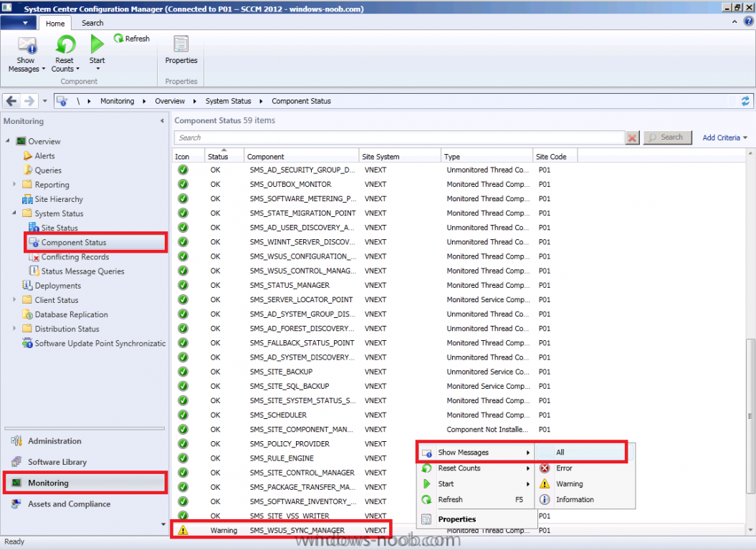Sort by the Site System column header
The width and height of the screenshot is (756, 550).
(x=400, y=157)
